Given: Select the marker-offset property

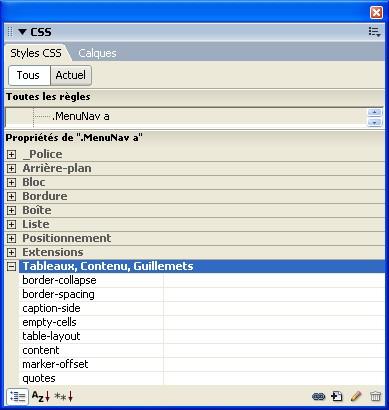Looking at the screenshot, I should coord(55,364).
